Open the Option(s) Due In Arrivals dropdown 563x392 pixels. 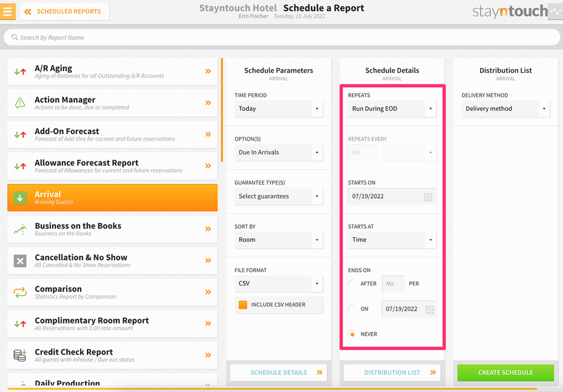coord(278,152)
